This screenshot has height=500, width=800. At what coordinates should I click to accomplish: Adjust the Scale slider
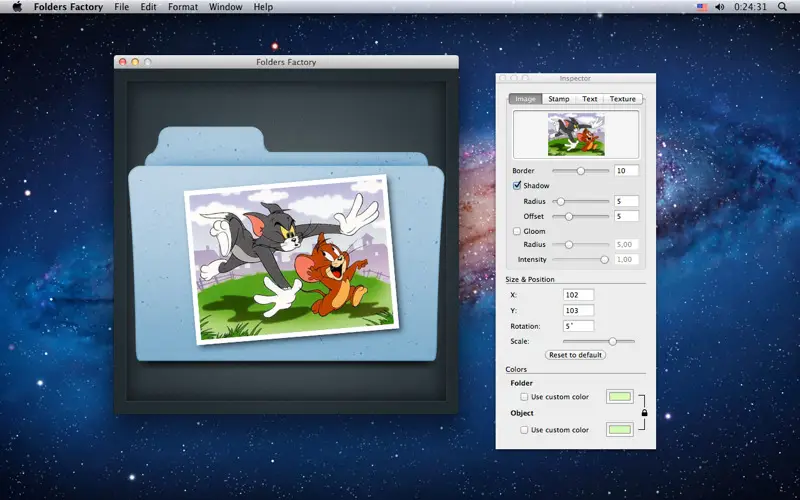point(599,341)
